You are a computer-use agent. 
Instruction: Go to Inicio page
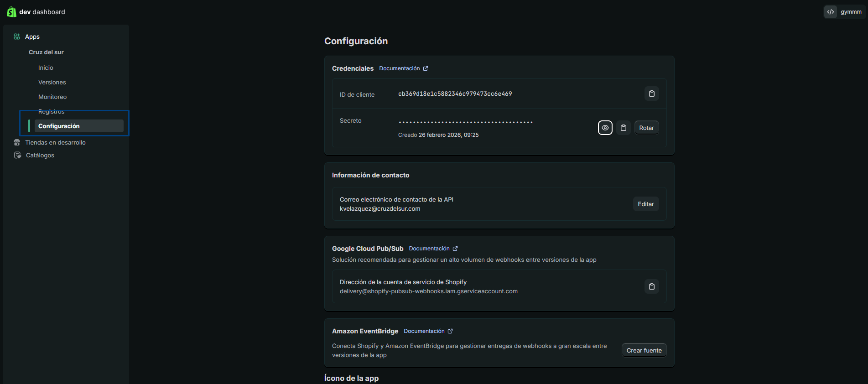click(x=46, y=67)
